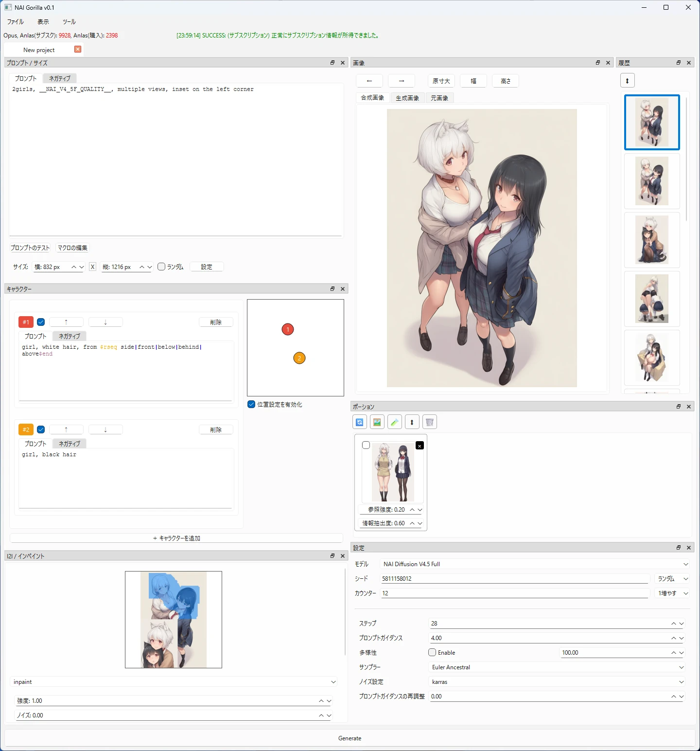Move character #2 up with arrow button
Image resolution: width=700 pixels, height=751 pixels.
(x=66, y=429)
